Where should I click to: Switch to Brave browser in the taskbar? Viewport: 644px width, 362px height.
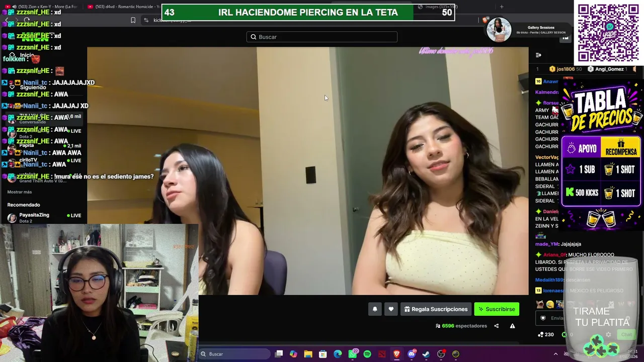(396, 354)
